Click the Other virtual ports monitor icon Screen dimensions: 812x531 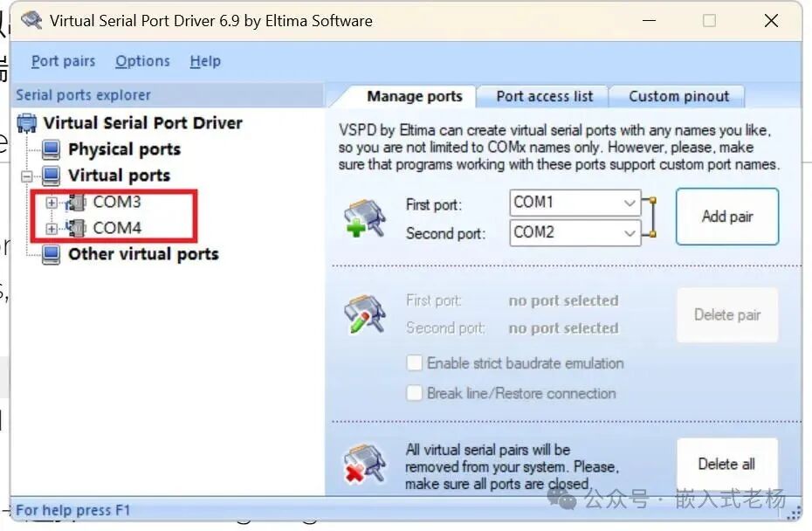52,254
